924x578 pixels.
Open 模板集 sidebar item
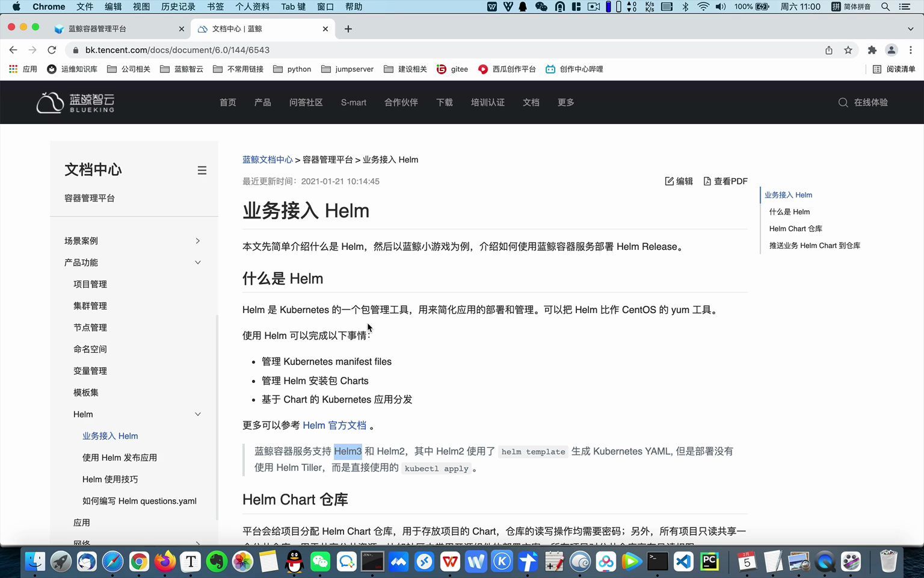click(86, 393)
